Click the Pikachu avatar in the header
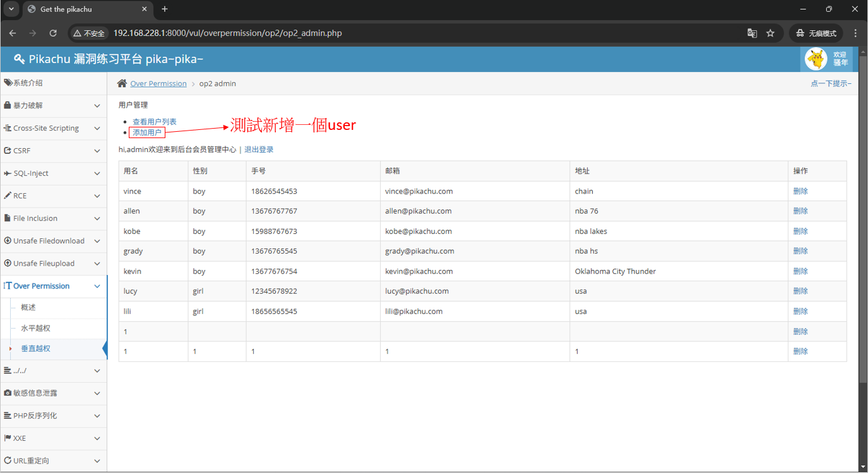 coord(816,59)
